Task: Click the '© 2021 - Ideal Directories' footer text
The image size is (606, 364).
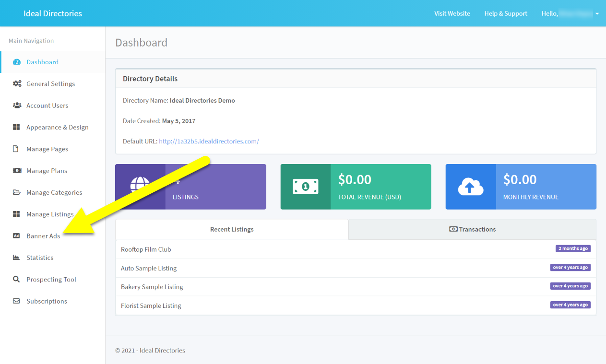Action: [150, 351]
